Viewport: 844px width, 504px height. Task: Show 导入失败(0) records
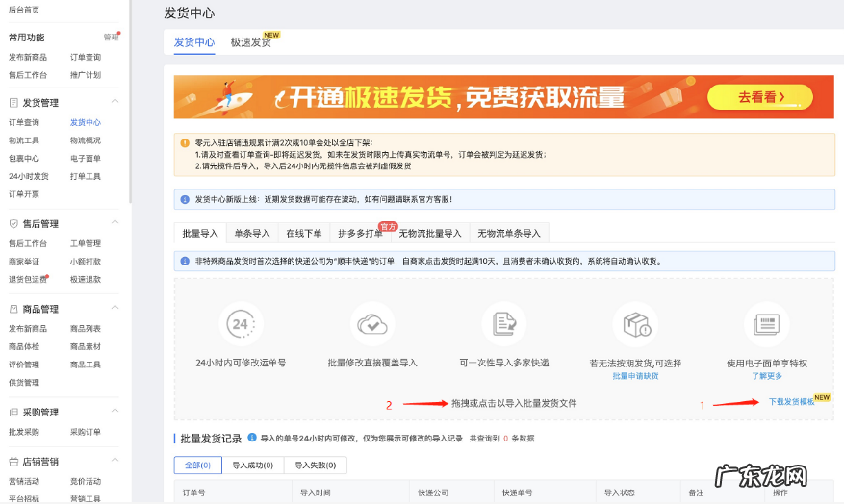316,466
